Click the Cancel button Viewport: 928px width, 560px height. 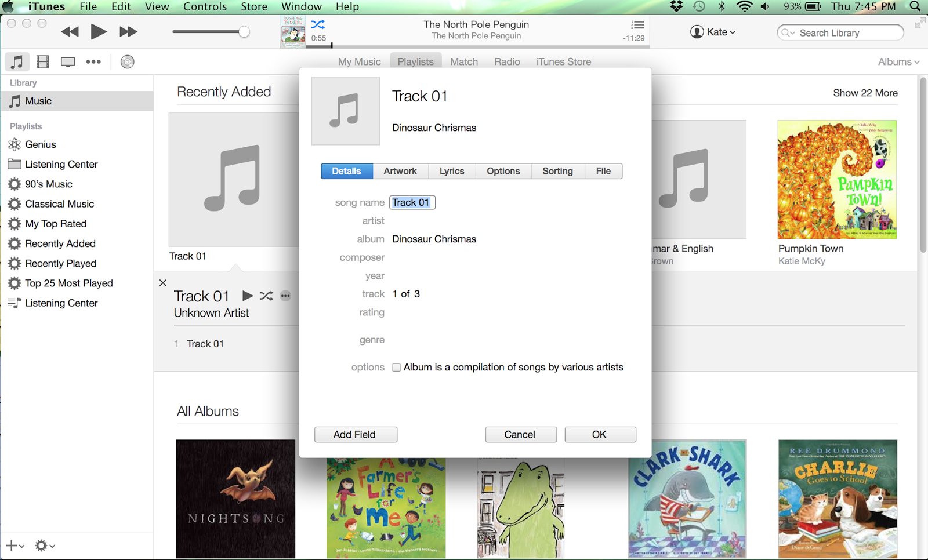tap(521, 434)
